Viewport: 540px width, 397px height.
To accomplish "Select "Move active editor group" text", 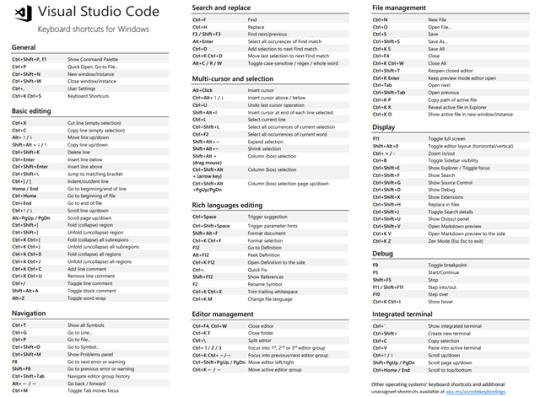I will [x=275, y=370].
